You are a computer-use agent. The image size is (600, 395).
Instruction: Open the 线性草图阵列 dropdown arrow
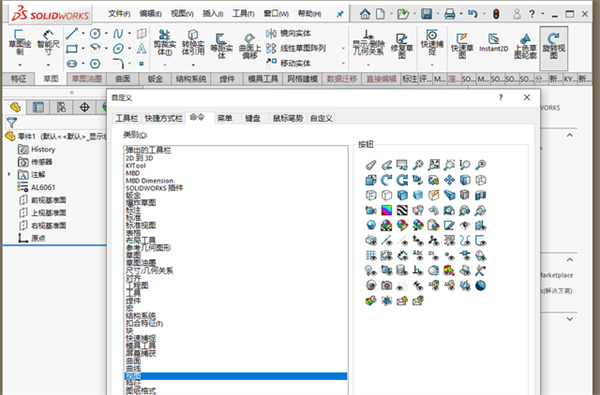click(x=343, y=49)
